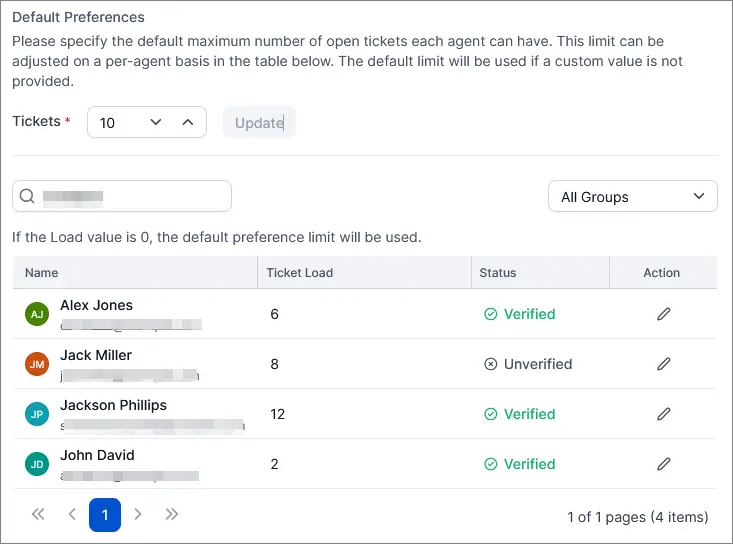Open edit pencil for Jackson Phillips
733x544 pixels.
(663, 414)
